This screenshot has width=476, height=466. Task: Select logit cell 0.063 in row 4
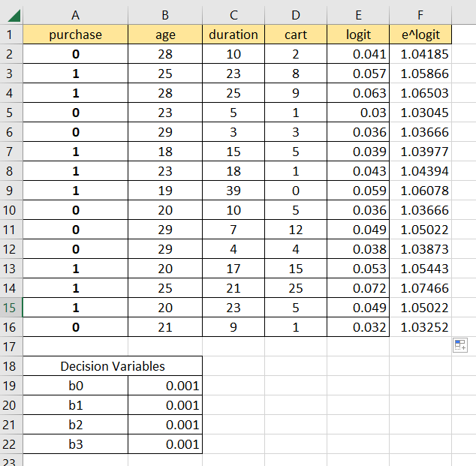pyautogui.click(x=358, y=93)
